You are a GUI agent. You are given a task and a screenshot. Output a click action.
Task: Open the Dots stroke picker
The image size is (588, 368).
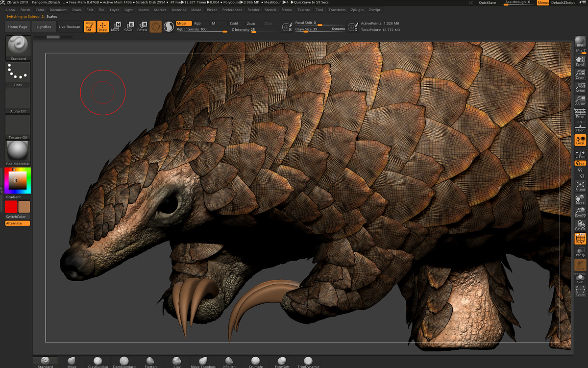18,74
